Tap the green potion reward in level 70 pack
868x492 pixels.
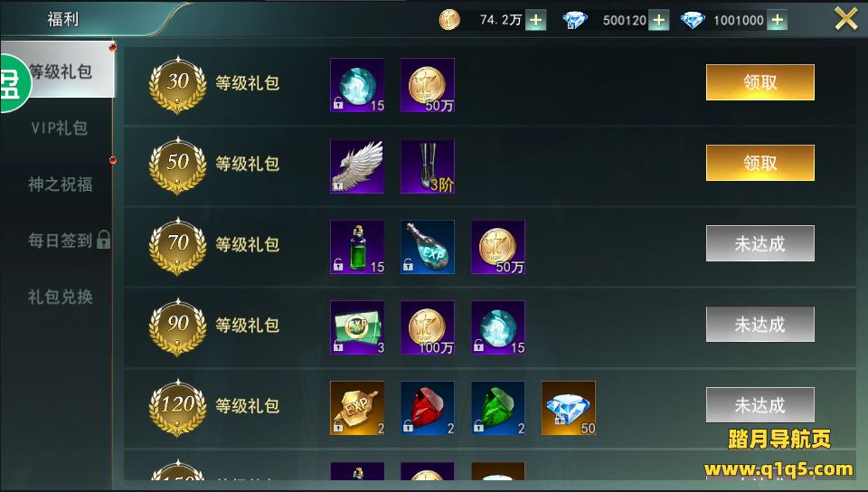pyautogui.click(x=357, y=247)
